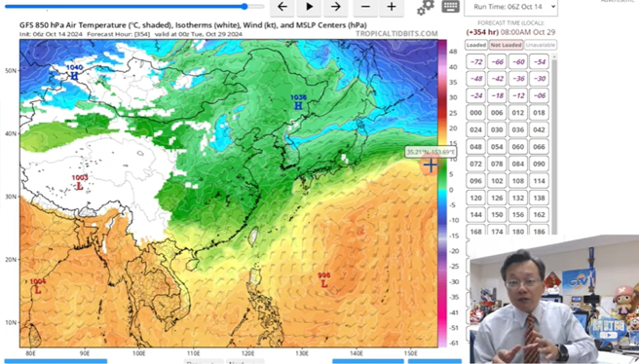
Task: Select forecast hour 054
Action: pyautogui.click(x=497, y=147)
